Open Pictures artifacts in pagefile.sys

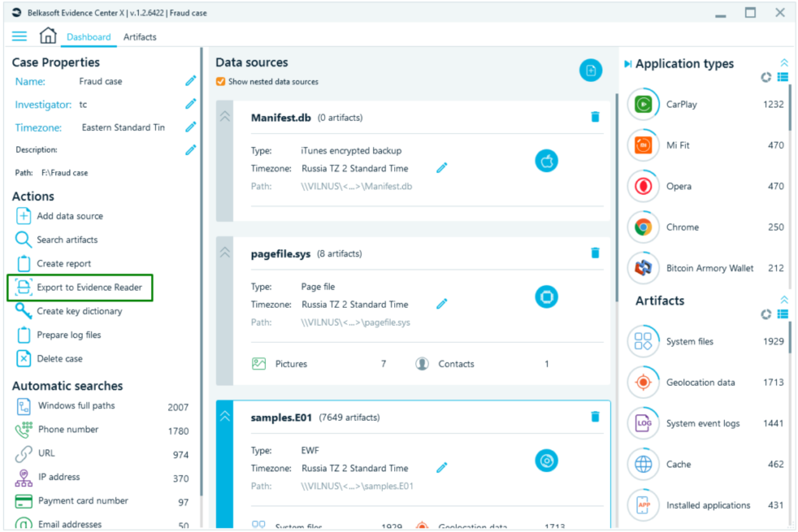[319, 364]
